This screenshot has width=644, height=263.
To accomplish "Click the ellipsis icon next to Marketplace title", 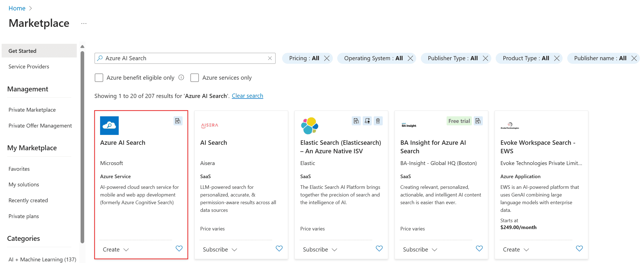I will (x=84, y=23).
